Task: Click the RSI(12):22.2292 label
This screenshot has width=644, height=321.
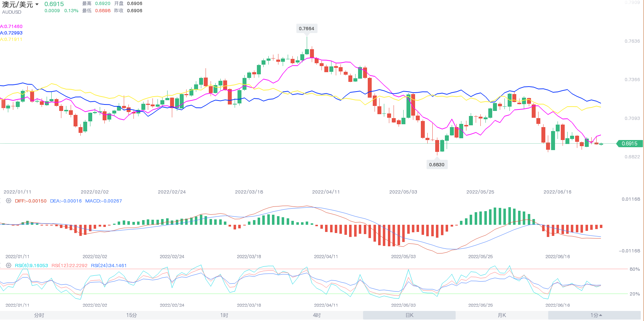Action: [x=70, y=266]
